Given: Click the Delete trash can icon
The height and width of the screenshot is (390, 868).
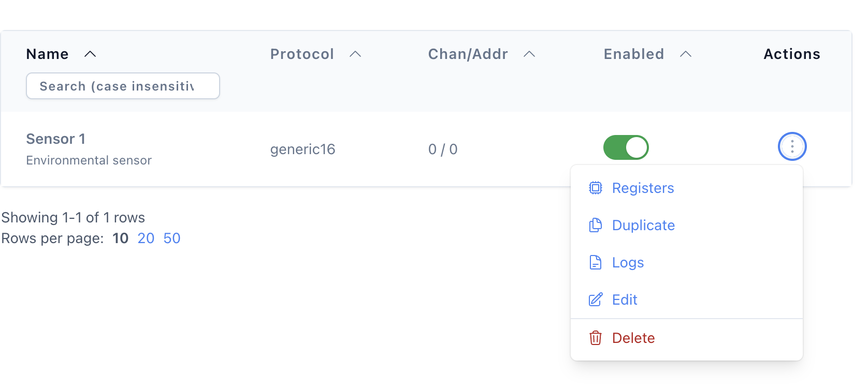Looking at the screenshot, I should pyautogui.click(x=596, y=338).
